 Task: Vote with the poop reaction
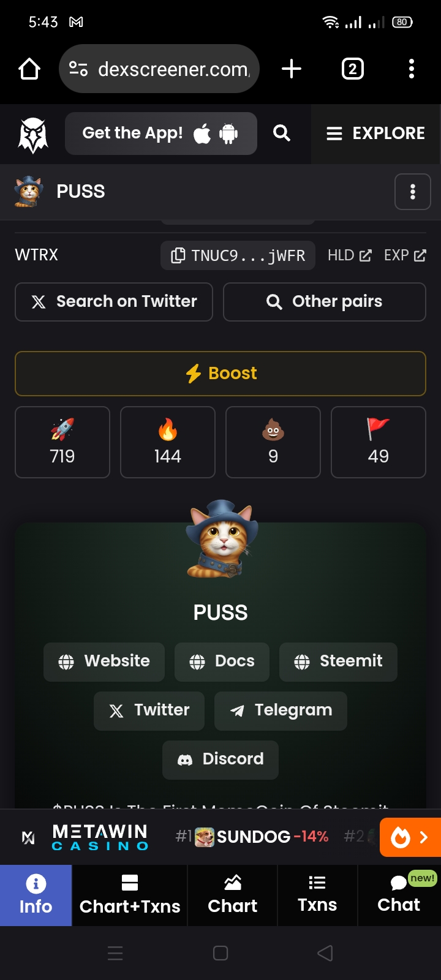[273, 442]
